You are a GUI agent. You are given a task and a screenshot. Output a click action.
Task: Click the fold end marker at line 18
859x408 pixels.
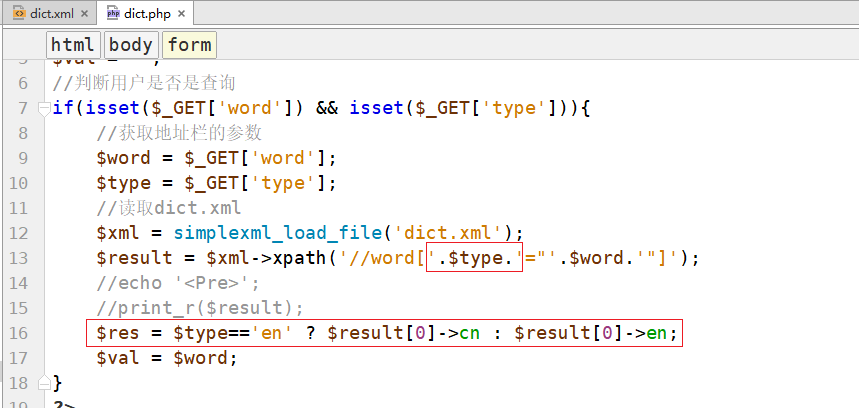42,383
